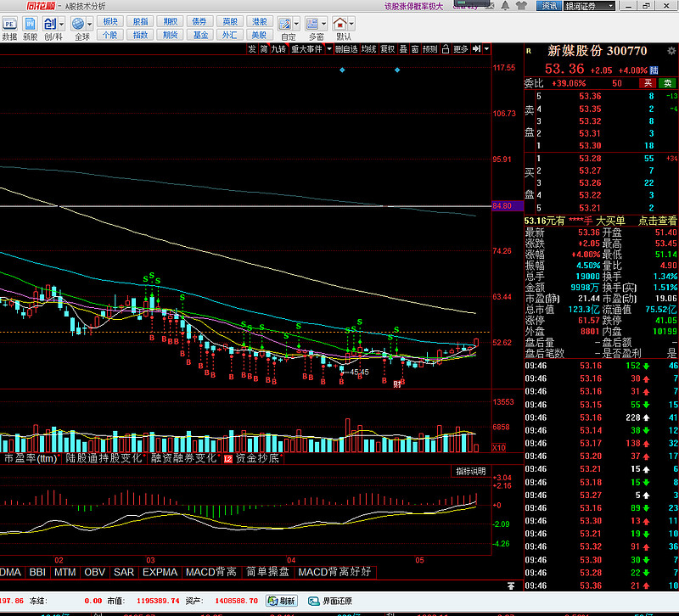Select the MACD背离好好 indicator tab
This screenshot has width=679, height=616.
point(334,572)
